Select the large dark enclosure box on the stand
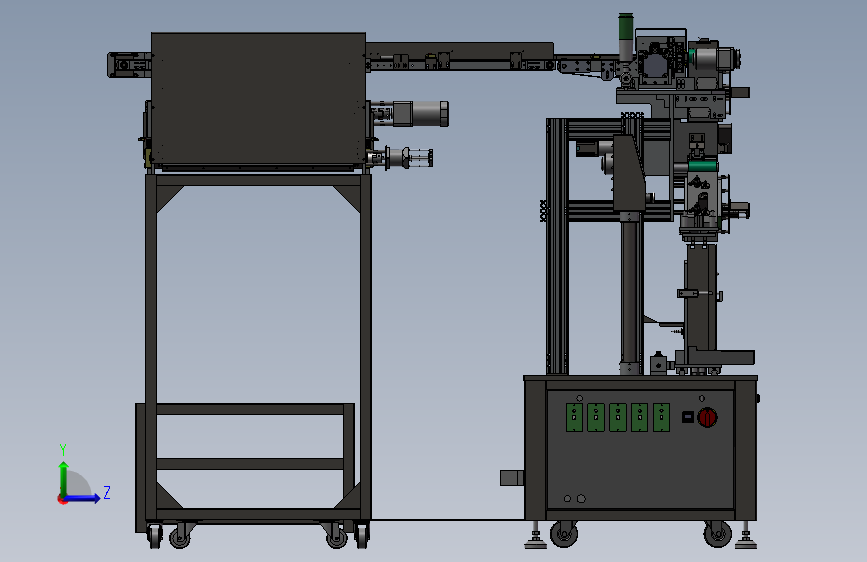The width and height of the screenshot is (867, 562). click(x=258, y=98)
